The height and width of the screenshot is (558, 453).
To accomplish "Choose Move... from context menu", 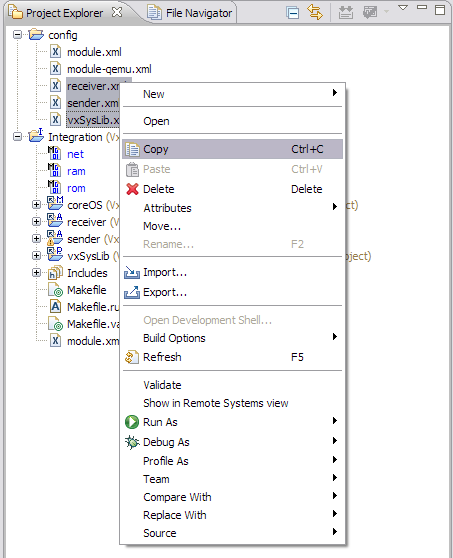I will 232,226.
